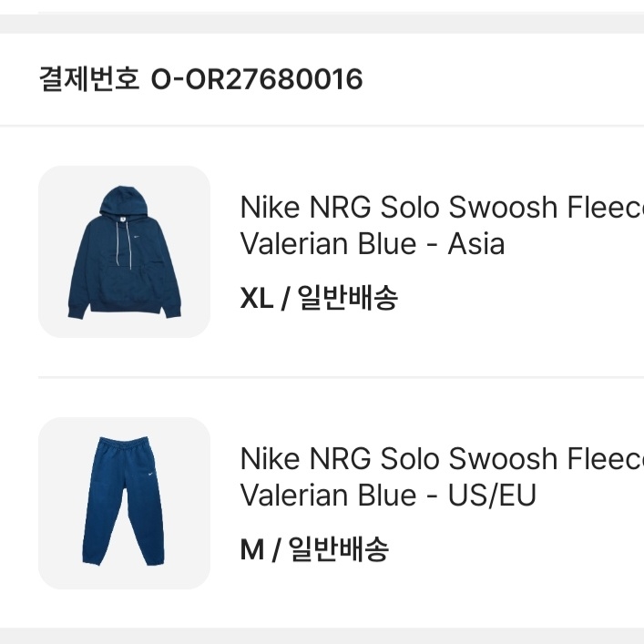Open the Valerian Blue hoodie product image
Screen dimensions: 644x644
click(x=124, y=251)
